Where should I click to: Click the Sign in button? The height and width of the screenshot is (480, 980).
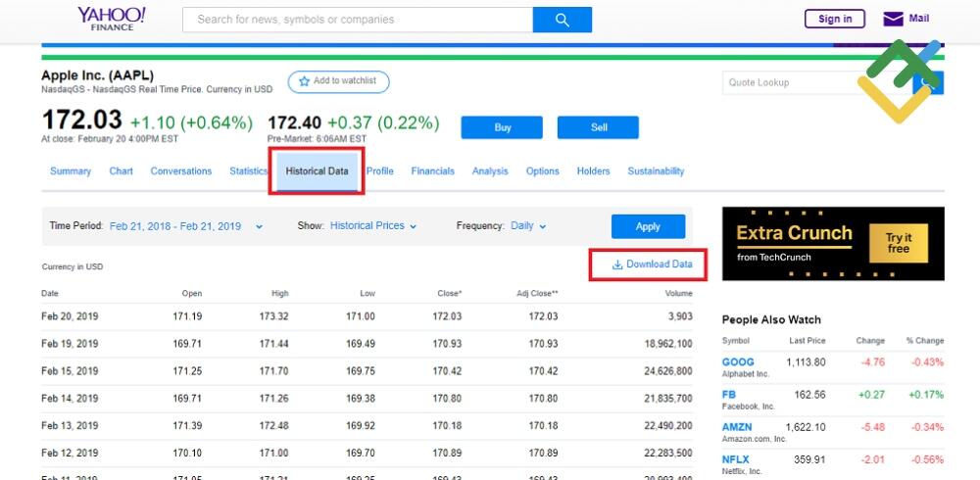834,19
